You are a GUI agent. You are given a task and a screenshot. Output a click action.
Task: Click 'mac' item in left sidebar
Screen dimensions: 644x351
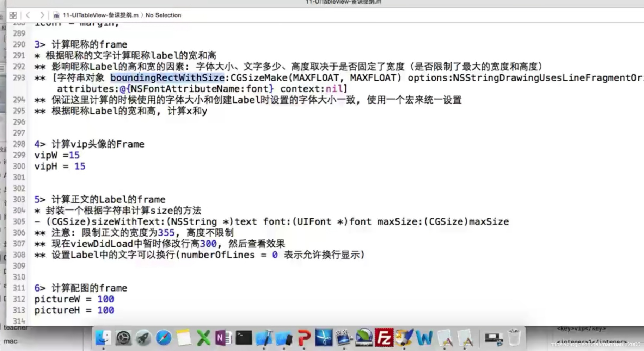tap(10, 341)
